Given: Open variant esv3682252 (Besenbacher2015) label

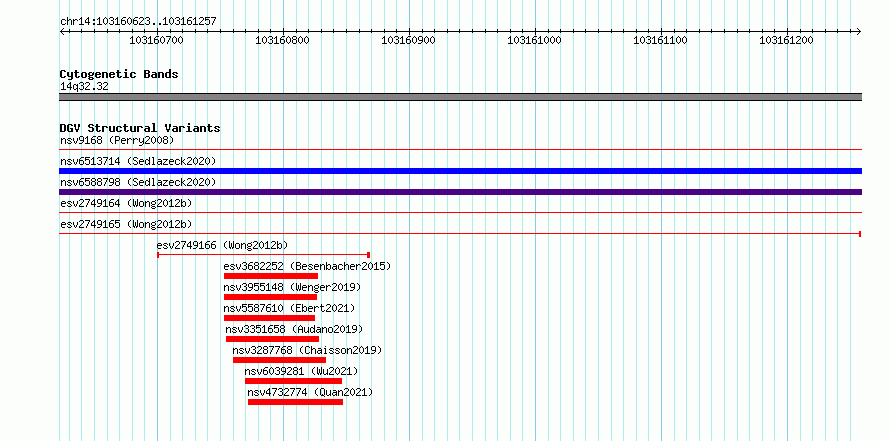Looking at the screenshot, I should point(307,266).
